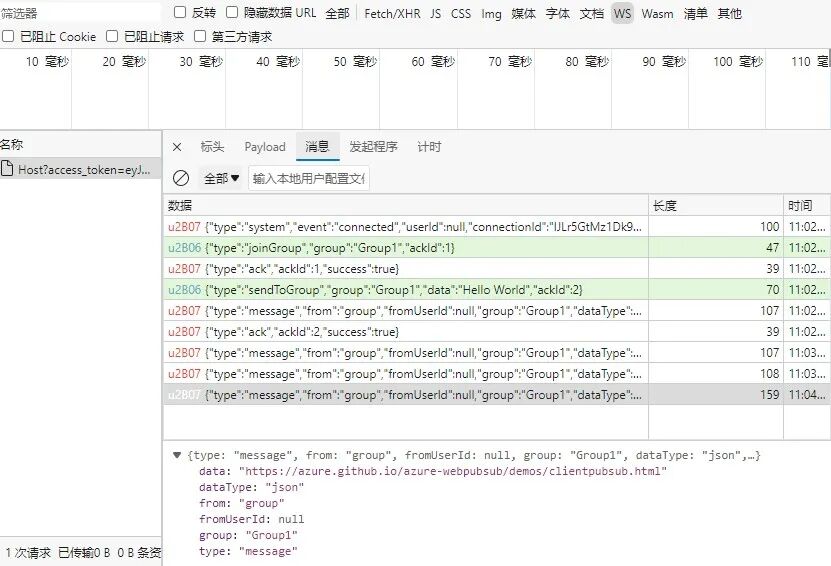831x566 pixels.
Task: Click the 50 毫秒 timeline marker
Action: pyautogui.click(x=355, y=61)
